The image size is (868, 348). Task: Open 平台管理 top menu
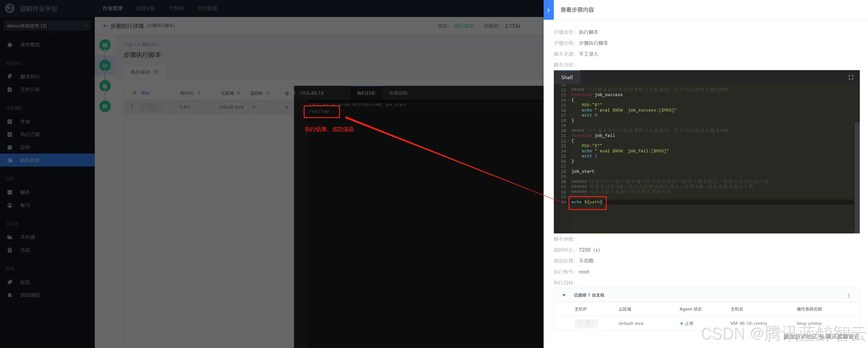[207, 8]
